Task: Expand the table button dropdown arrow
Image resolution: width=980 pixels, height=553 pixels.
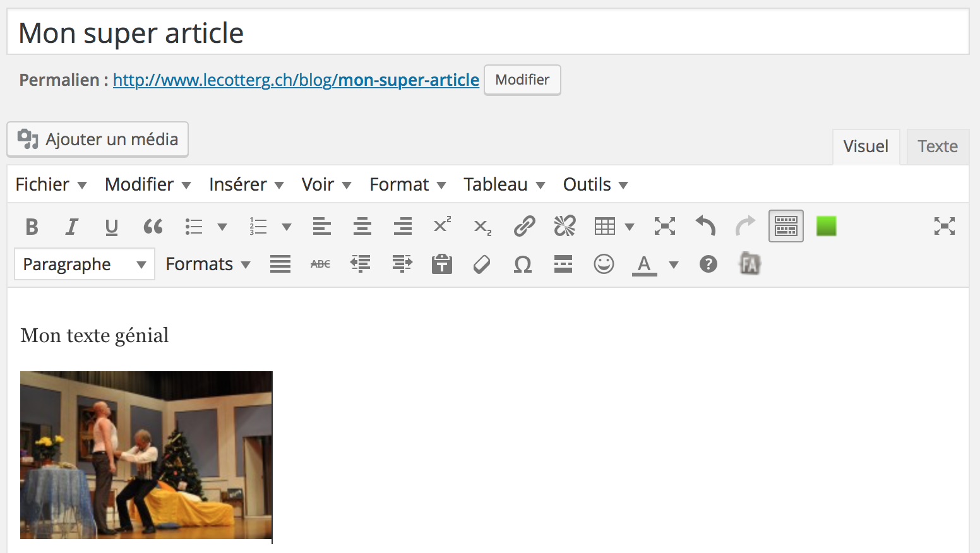Action: click(x=630, y=227)
